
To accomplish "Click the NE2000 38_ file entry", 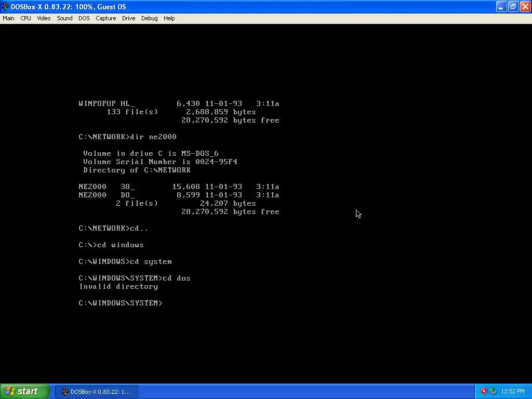I will (179, 187).
